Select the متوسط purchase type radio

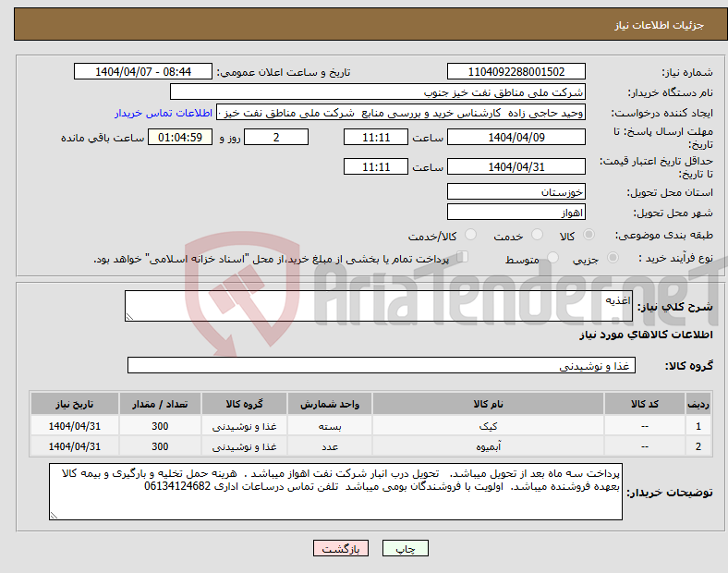coord(553,257)
